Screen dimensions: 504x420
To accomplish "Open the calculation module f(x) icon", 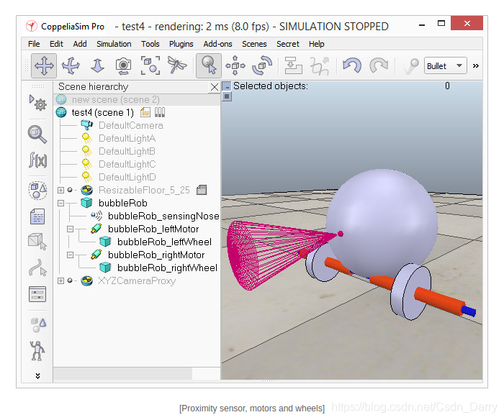I will tap(38, 160).
